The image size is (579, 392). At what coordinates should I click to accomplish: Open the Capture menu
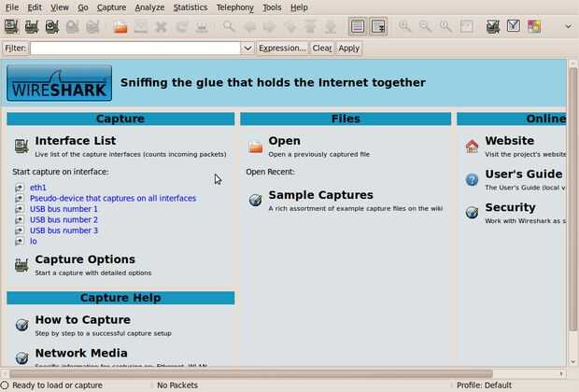pyautogui.click(x=111, y=7)
